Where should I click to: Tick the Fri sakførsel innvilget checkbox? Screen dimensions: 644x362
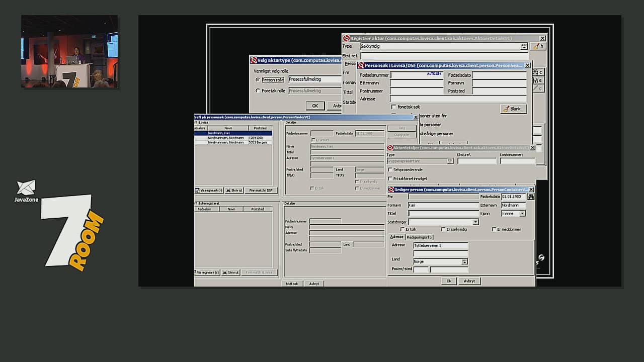click(x=390, y=178)
